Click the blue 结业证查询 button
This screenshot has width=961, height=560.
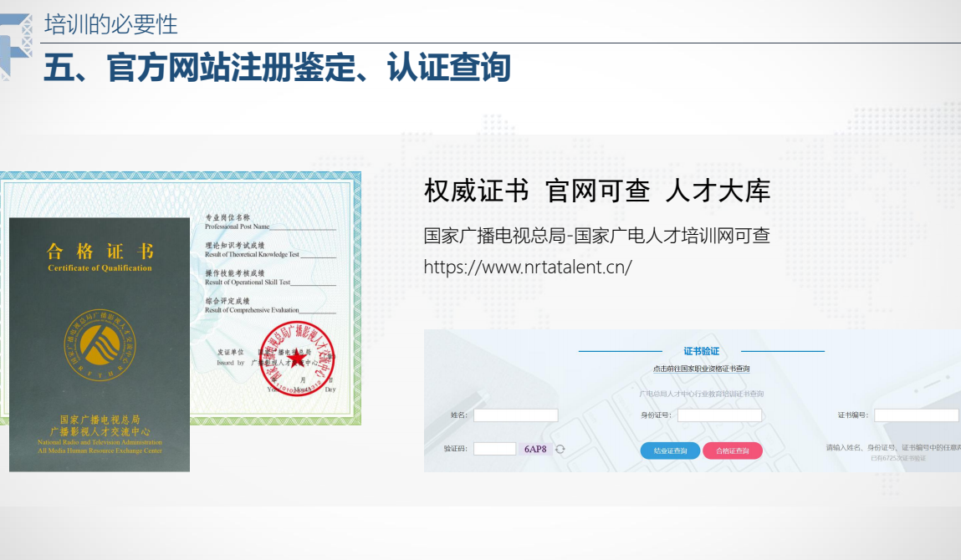(x=670, y=451)
